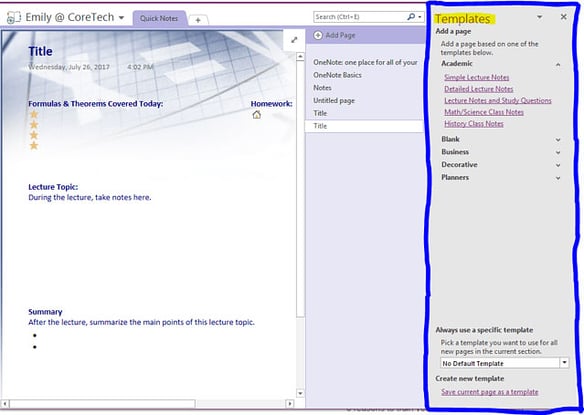This screenshot has height=415, width=584.
Task: Select the Untitled page entry
Action: [334, 101]
